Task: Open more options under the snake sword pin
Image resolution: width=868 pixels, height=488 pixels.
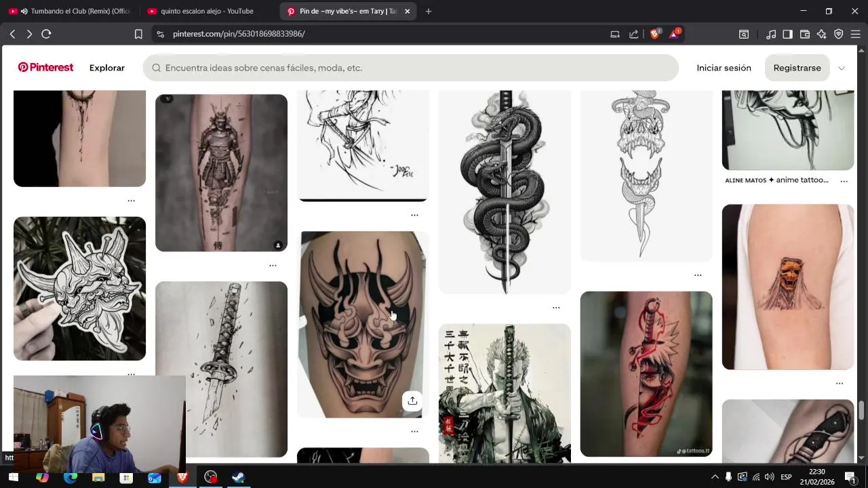Action: click(x=556, y=307)
